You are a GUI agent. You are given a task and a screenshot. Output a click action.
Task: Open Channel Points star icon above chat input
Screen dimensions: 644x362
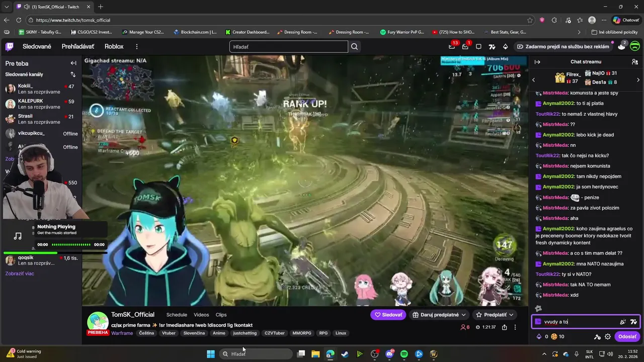tap(538, 309)
